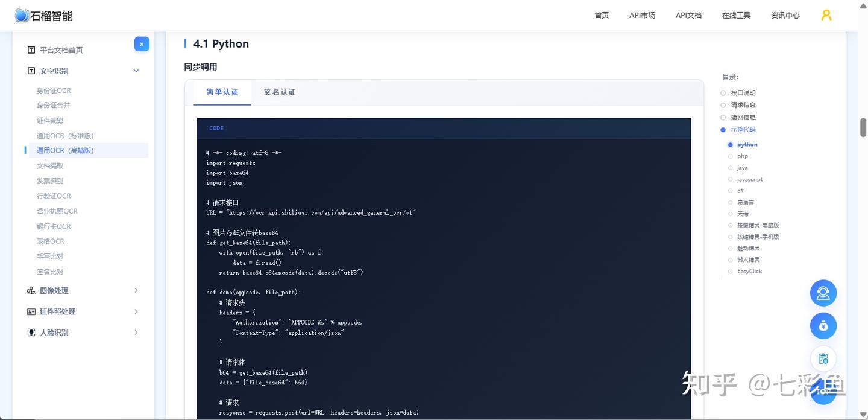Collapse the 文字识别 sidebar section chevron
This screenshot has width=868, height=420.
coord(136,71)
